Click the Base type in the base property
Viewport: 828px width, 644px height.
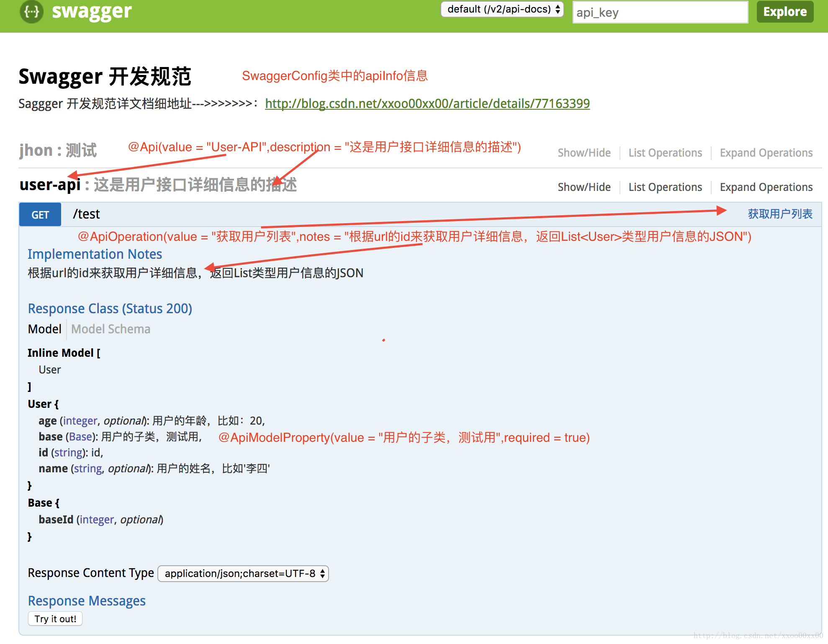80,437
